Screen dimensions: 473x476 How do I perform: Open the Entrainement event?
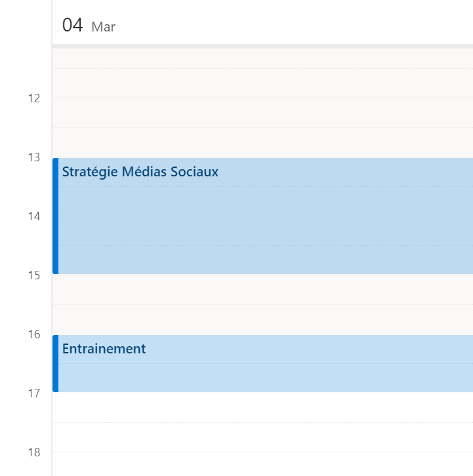point(262,364)
